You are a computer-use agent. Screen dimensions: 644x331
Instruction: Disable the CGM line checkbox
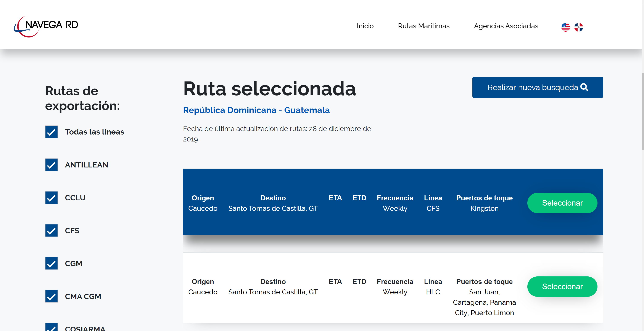pos(52,263)
